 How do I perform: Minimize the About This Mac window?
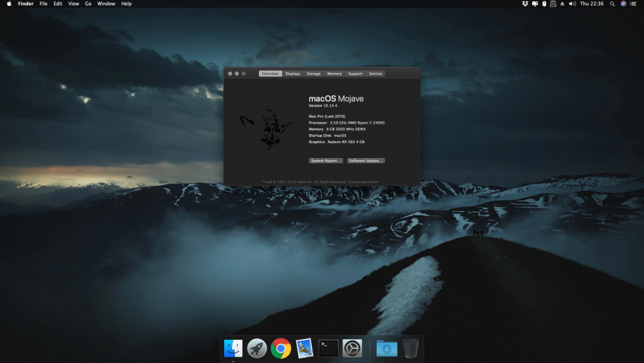236,74
